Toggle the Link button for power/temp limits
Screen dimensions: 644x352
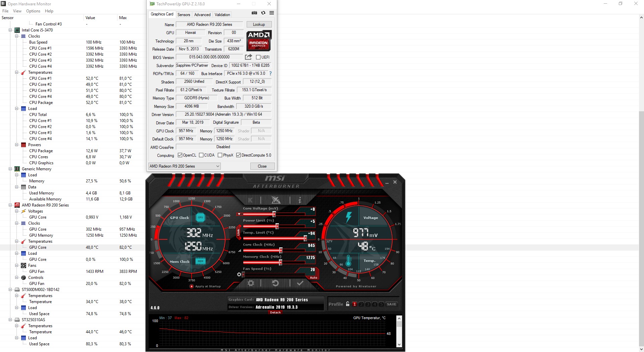pos(239,232)
